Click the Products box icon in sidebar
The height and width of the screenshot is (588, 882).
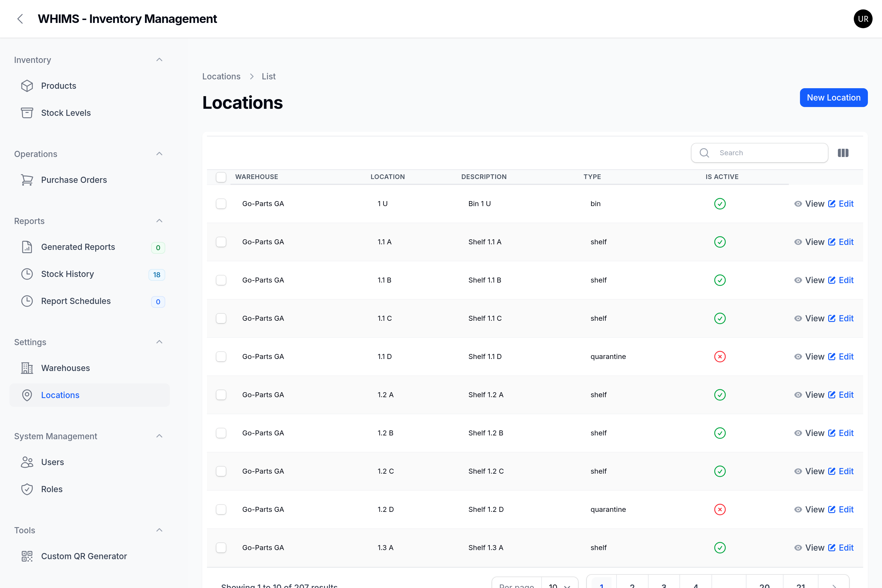[x=27, y=86]
